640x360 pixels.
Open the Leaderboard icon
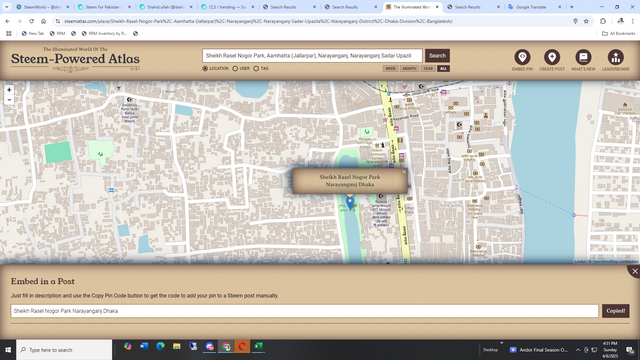coord(616,60)
